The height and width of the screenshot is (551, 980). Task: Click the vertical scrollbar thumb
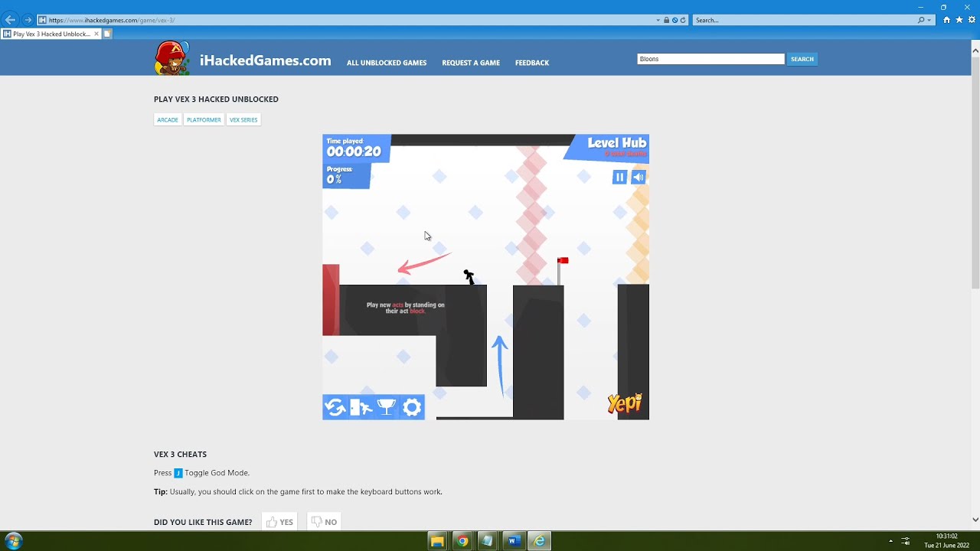975,173
